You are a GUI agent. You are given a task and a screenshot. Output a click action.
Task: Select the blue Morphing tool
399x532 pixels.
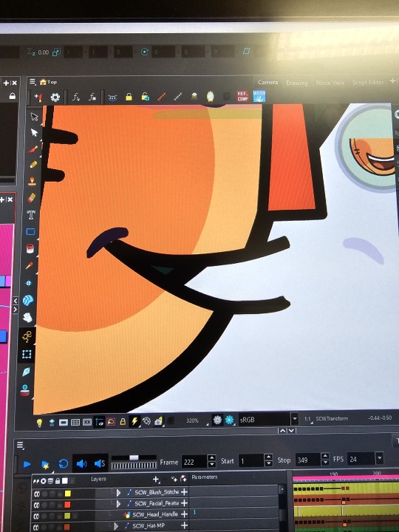coord(28,300)
